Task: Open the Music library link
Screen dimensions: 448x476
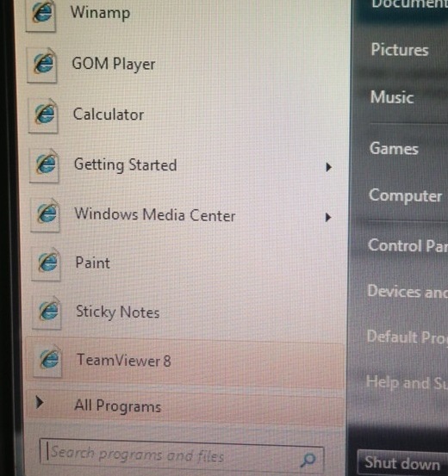Action: [392, 97]
